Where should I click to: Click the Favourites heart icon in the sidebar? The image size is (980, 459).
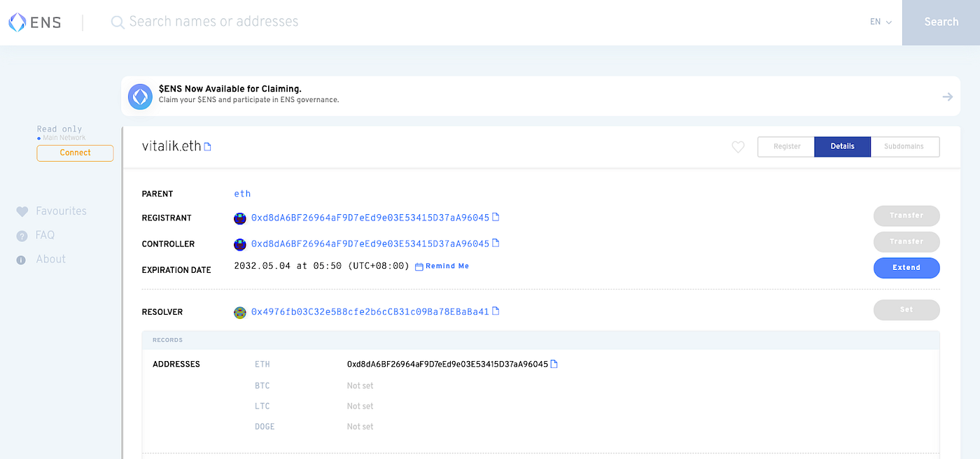pos(22,211)
